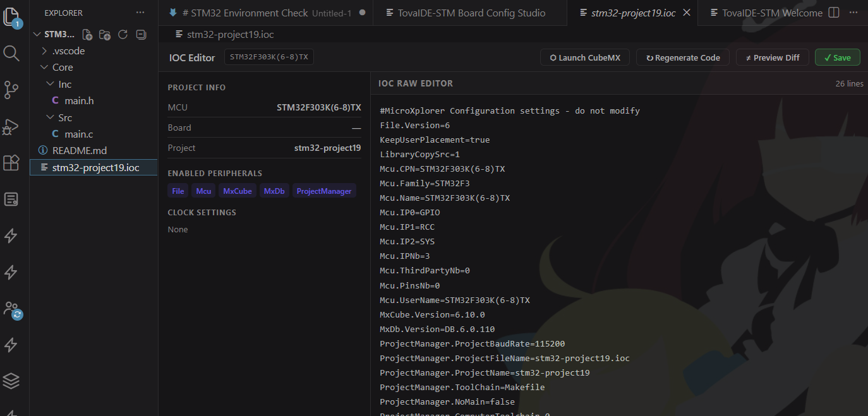868x416 pixels.
Task: Open the Run and Debug view
Action: 11,126
